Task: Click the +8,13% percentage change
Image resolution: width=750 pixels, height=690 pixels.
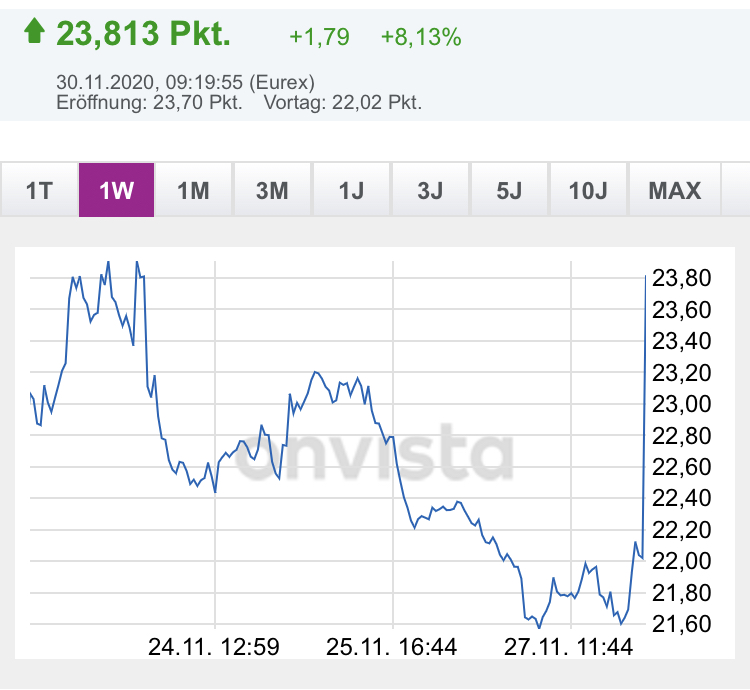Action: click(421, 37)
